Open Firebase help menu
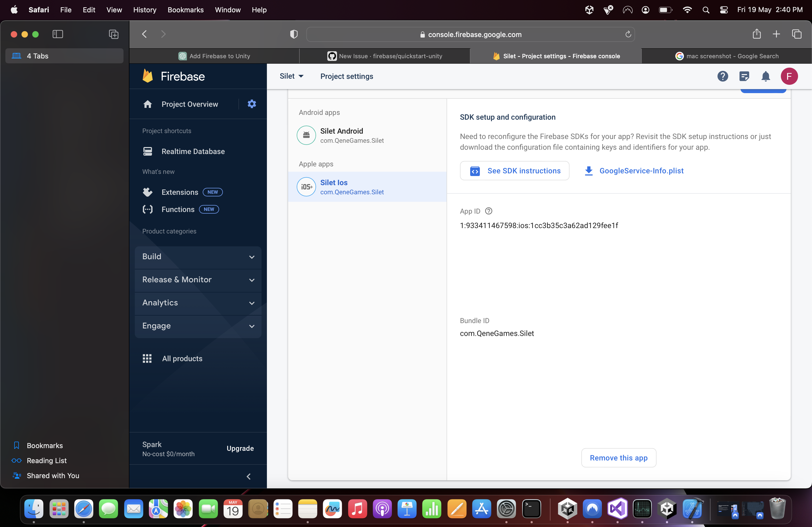The height and width of the screenshot is (527, 812). pos(722,76)
